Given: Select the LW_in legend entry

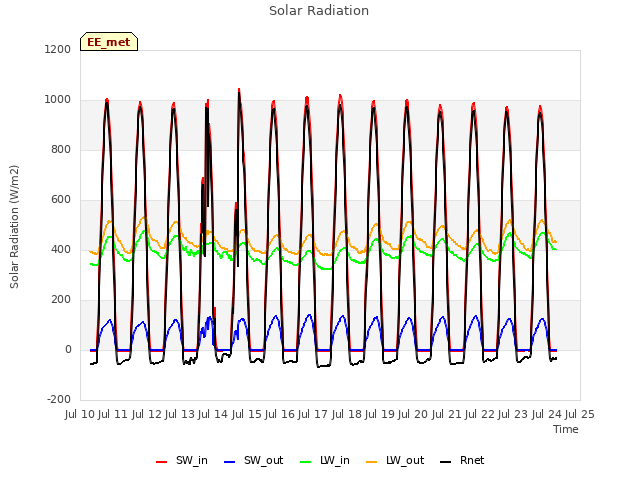Looking at the screenshot, I should click(x=325, y=460).
